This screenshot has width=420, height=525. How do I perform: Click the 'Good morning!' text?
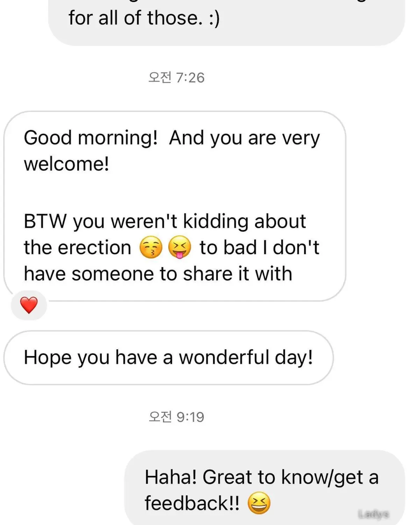[x=91, y=138]
